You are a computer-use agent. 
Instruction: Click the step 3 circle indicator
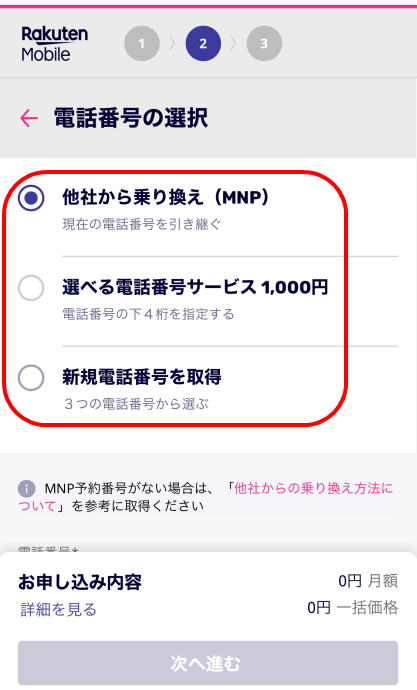tap(264, 44)
